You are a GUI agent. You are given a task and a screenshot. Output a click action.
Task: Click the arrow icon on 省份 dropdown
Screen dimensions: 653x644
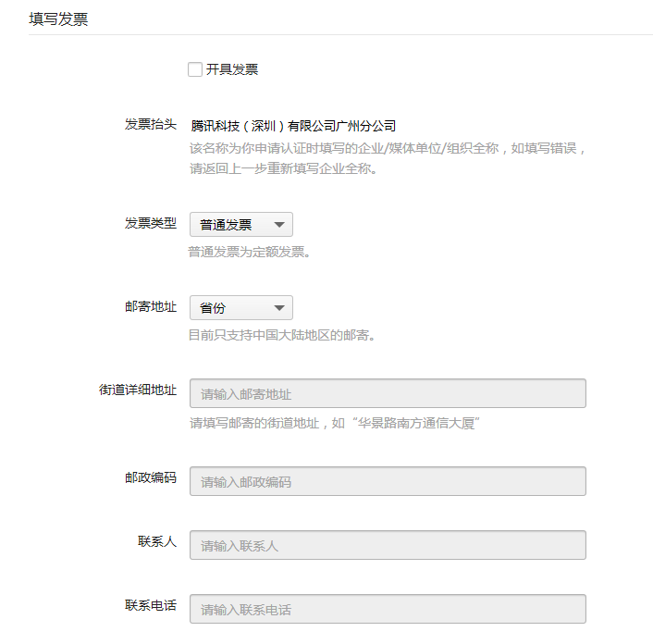click(x=279, y=308)
